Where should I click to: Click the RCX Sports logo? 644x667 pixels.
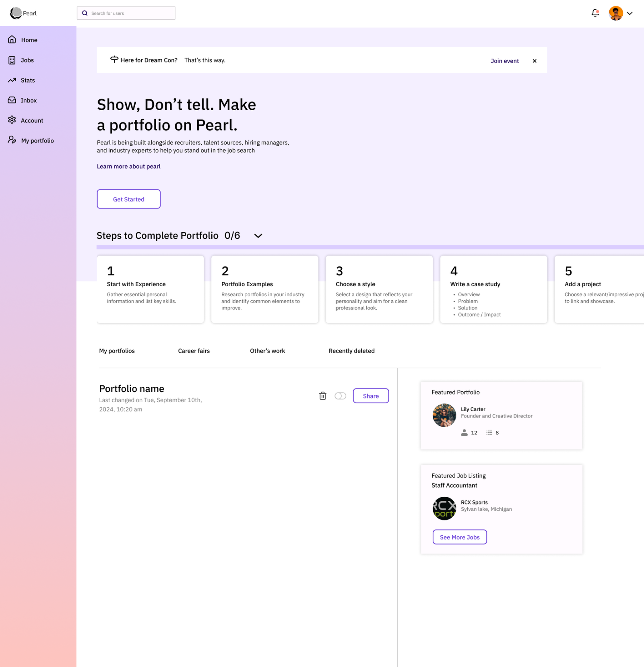[x=444, y=509]
